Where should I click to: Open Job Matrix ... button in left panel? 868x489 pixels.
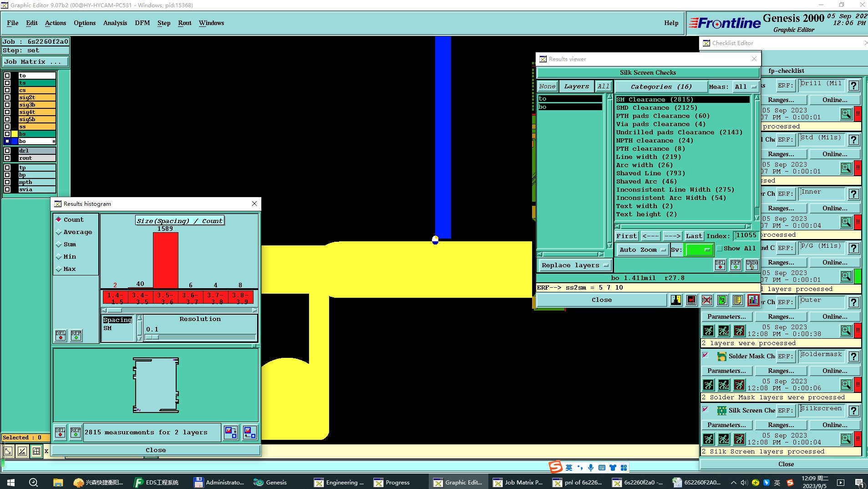(x=36, y=61)
